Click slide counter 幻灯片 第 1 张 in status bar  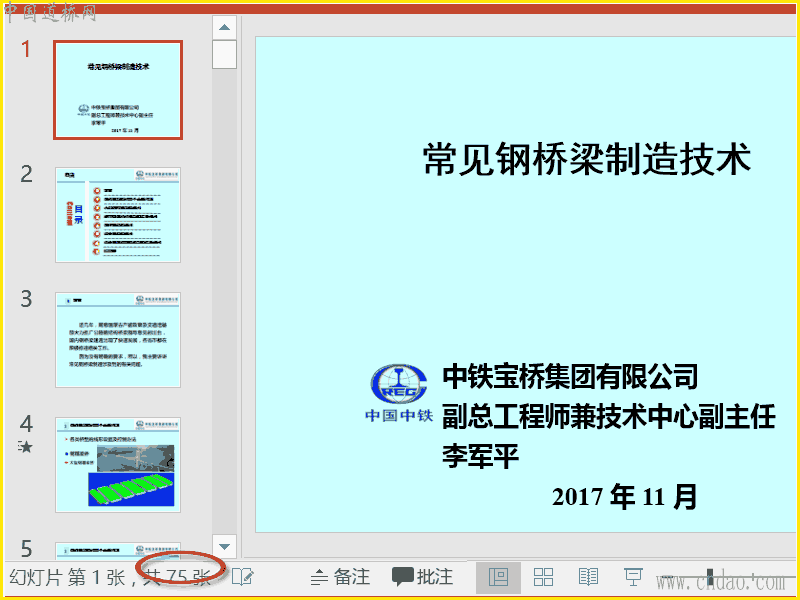pos(67,577)
